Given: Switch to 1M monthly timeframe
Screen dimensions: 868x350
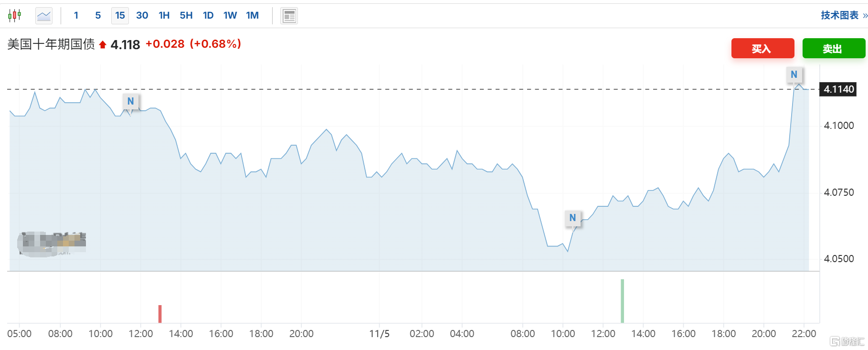Looking at the screenshot, I should coord(252,16).
